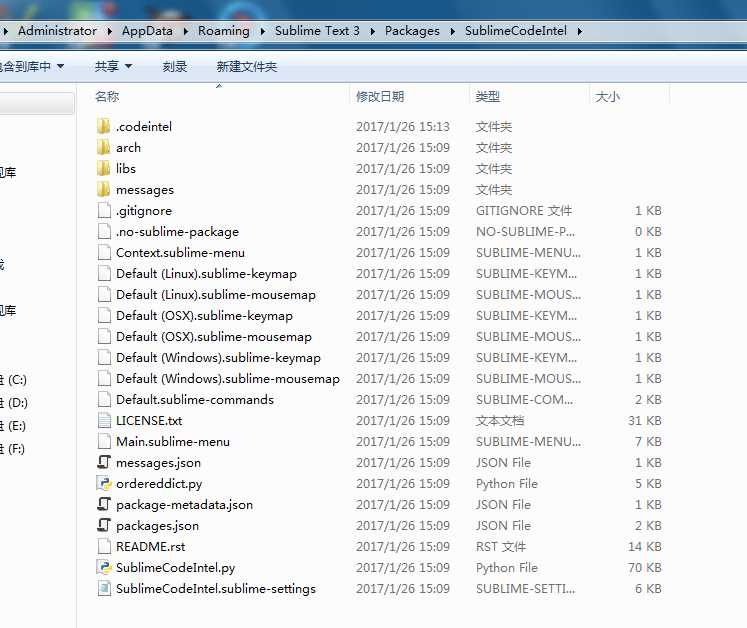Select the SublimeCodeIntel.sublime-settings file name
The width and height of the screenshot is (747, 628).
(216, 588)
